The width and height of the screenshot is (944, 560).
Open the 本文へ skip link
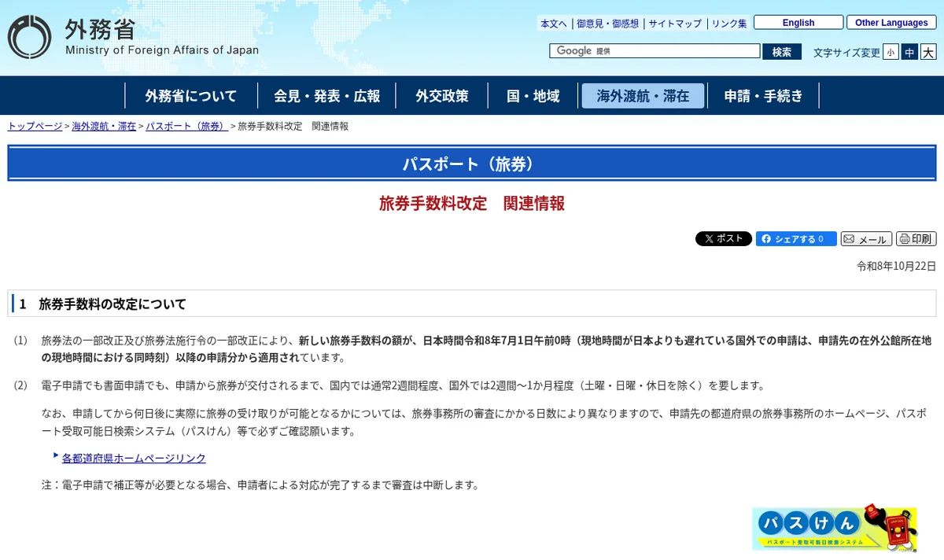point(553,24)
